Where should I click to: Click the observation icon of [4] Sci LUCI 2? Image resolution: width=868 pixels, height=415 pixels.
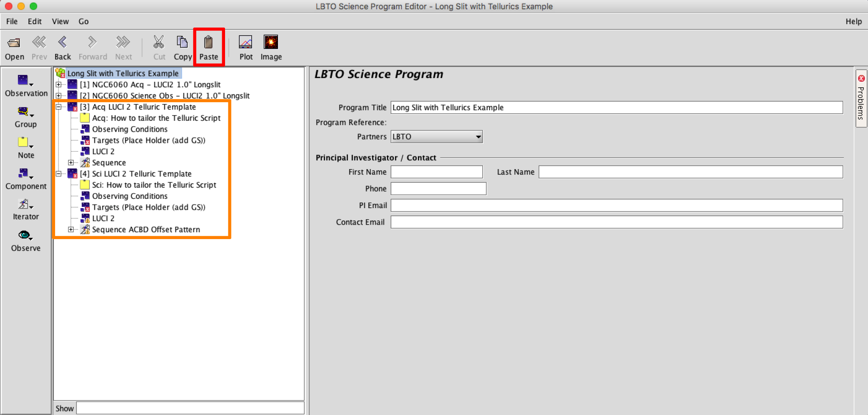(x=72, y=174)
